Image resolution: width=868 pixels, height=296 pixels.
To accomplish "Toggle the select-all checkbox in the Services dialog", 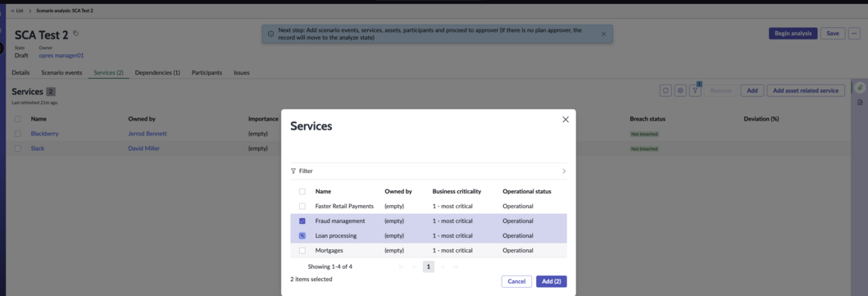I will pyautogui.click(x=302, y=191).
